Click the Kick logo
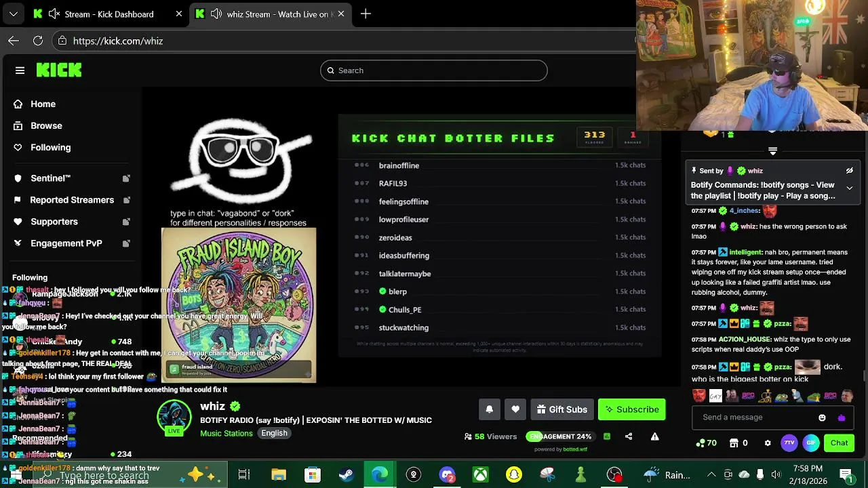868x488 pixels. [x=59, y=70]
